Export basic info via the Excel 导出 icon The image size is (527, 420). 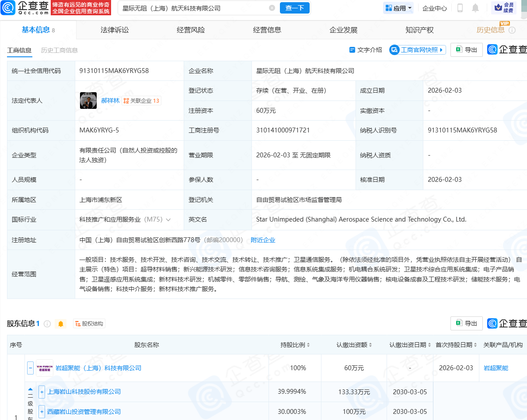[466, 49]
